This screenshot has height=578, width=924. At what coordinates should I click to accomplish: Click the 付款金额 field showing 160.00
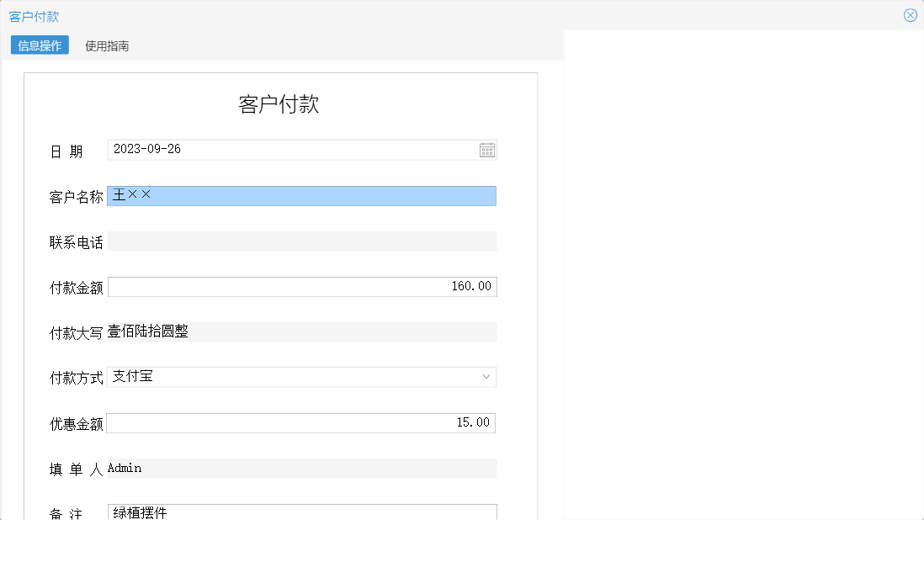pos(301,286)
